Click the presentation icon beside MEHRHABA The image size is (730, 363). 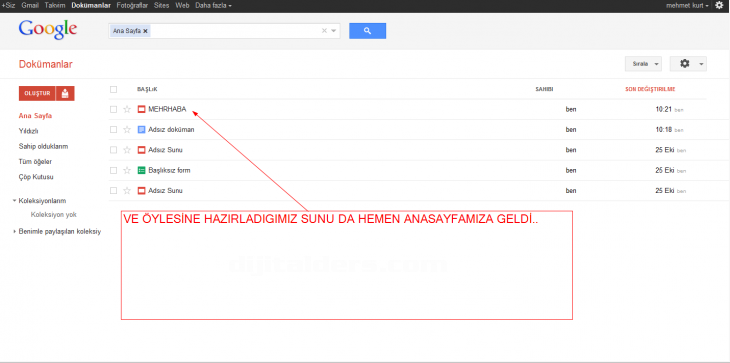pyautogui.click(x=142, y=109)
